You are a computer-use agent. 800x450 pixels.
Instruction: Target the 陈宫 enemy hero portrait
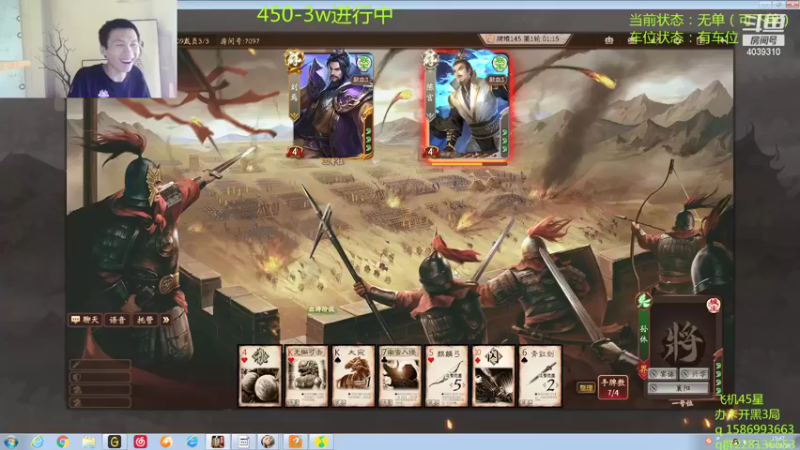pyautogui.click(x=468, y=106)
